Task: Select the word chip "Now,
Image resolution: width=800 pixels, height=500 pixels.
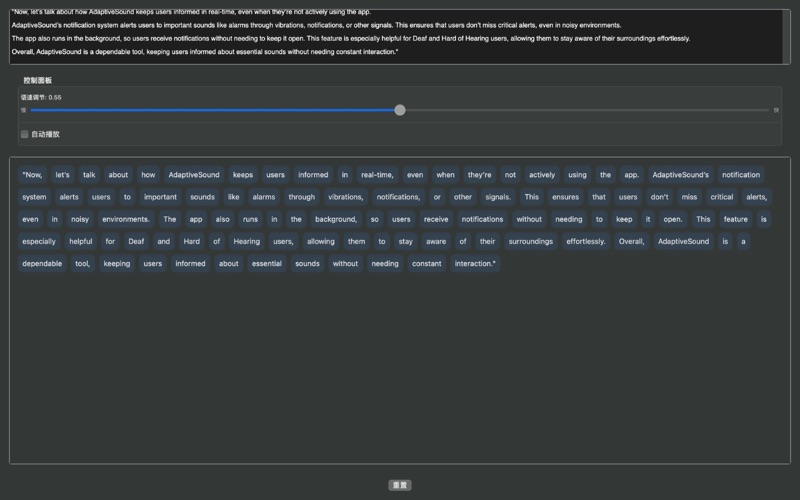Action: 32,174
